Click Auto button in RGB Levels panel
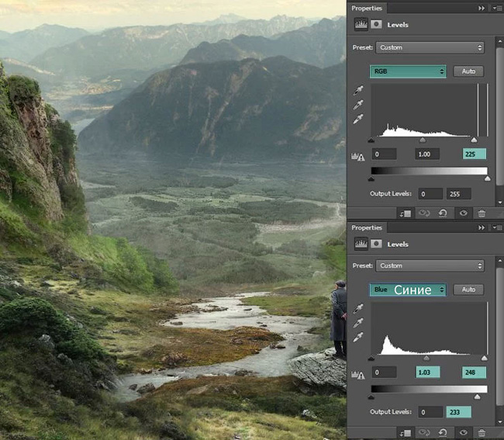The image size is (504, 440). pyautogui.click(x=468, y=71)
